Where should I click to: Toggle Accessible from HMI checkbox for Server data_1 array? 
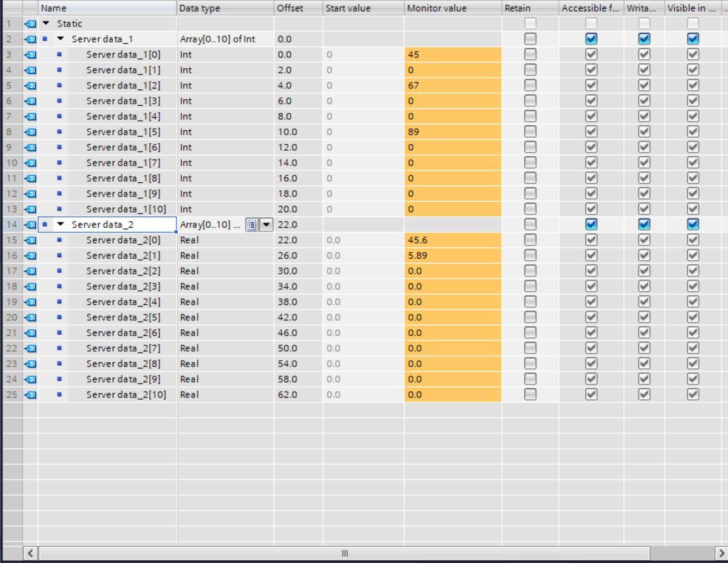tap(591, 39)
